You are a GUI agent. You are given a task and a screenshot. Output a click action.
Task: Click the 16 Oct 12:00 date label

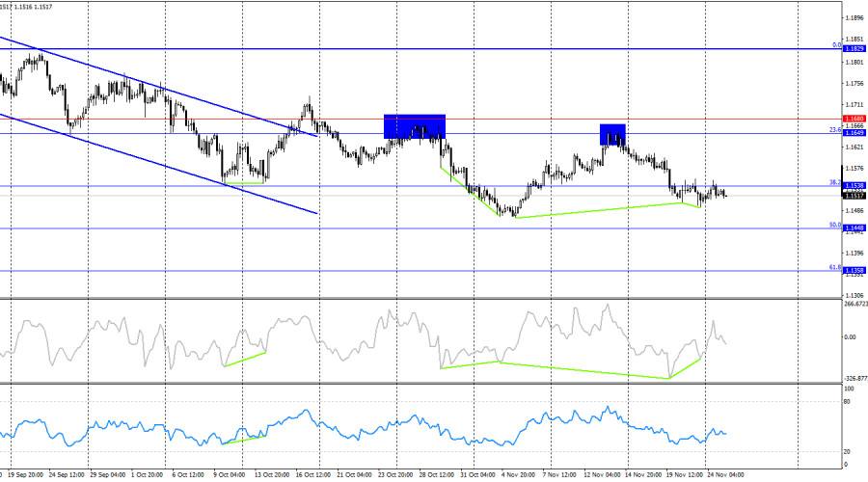pos(314,474)
